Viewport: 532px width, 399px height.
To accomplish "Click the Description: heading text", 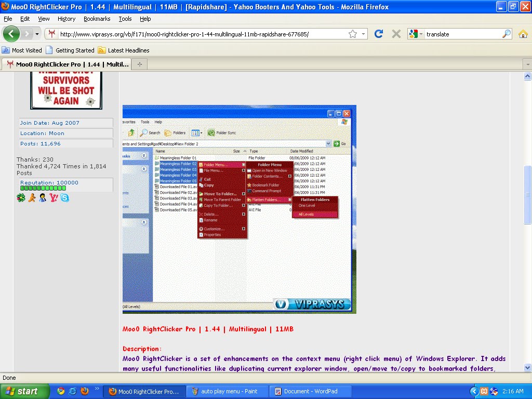I will coord(142,349).
